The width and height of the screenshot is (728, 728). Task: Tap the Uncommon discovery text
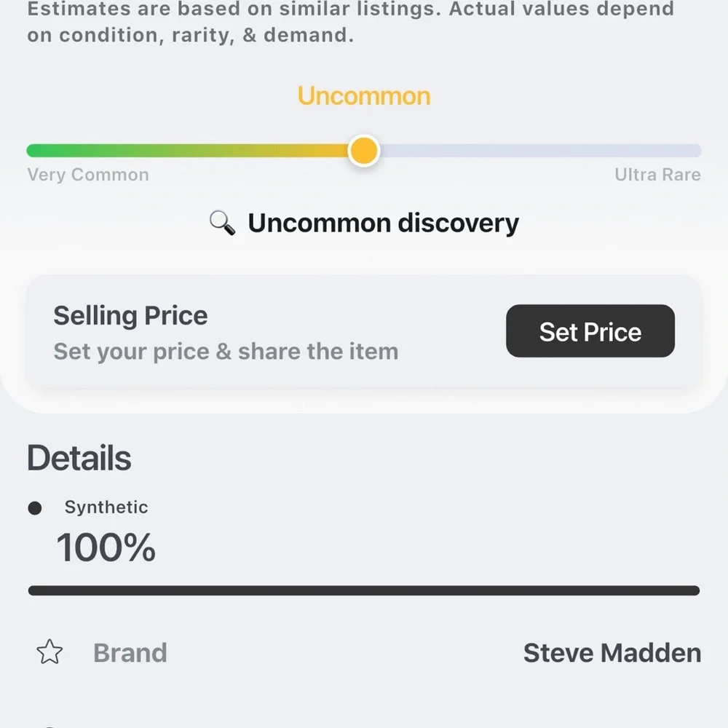tap(384, 223)
